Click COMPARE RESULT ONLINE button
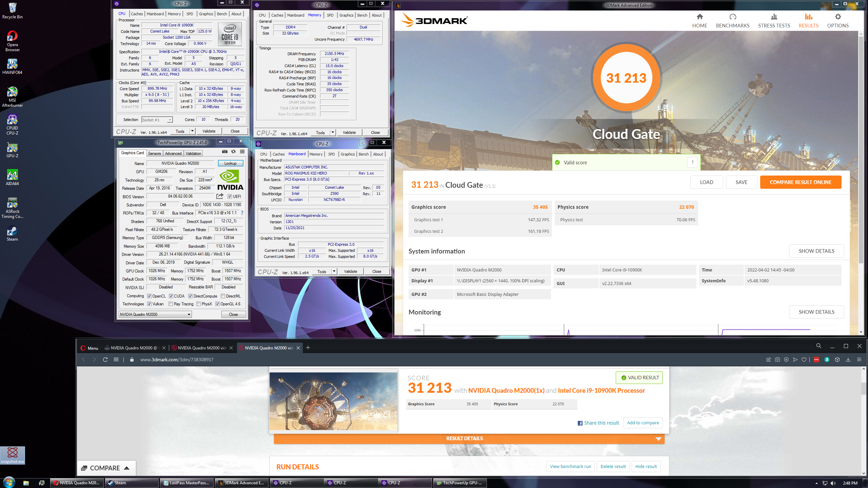Viewport: 868px width, 488px height. point(801,182)
